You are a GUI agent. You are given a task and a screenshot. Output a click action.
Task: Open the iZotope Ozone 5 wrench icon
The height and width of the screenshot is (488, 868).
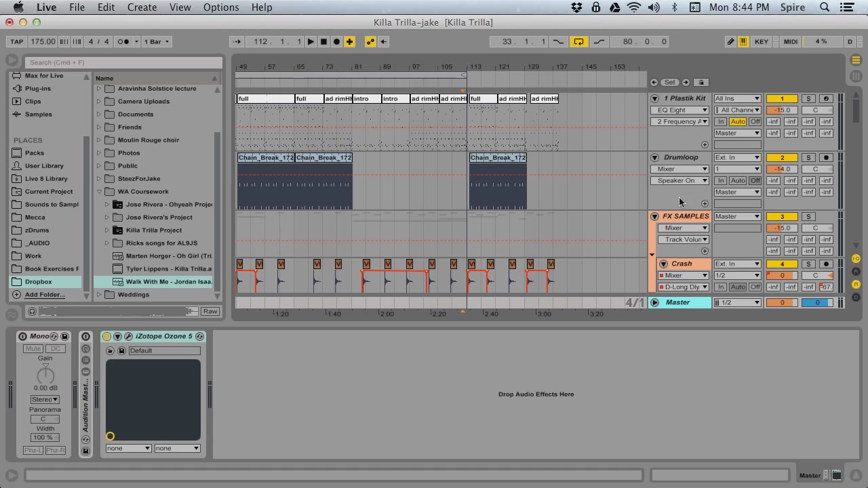pyautogui.click(x=128, y=336)
